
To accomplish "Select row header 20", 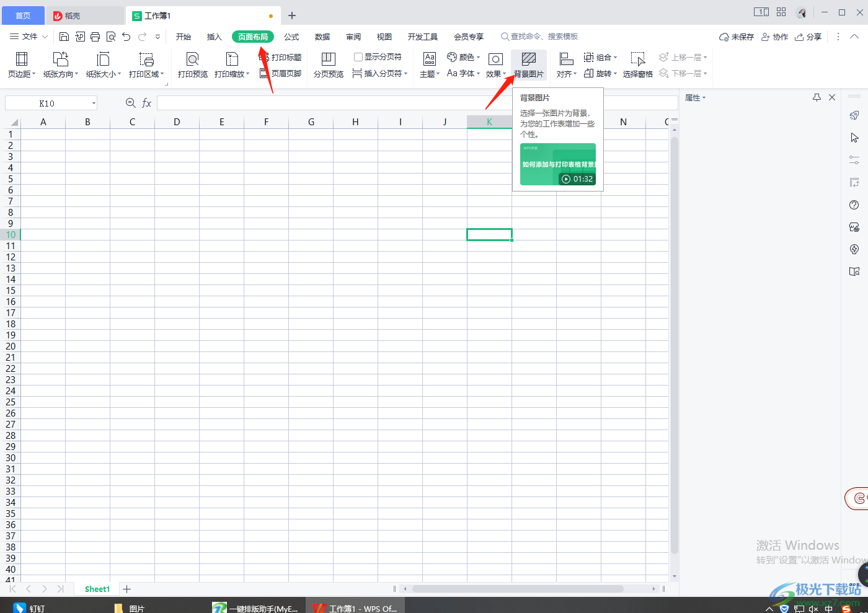I will pyautogui.click(x=11, y=346).
